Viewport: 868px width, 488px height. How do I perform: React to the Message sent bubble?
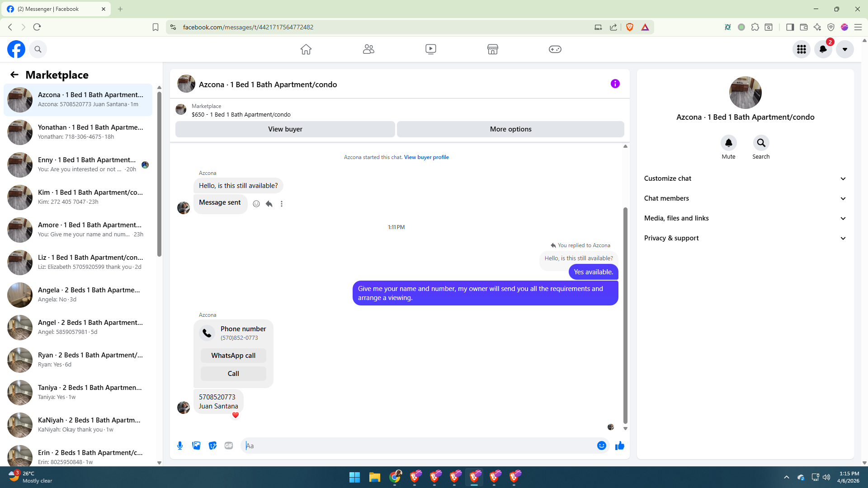256,204
